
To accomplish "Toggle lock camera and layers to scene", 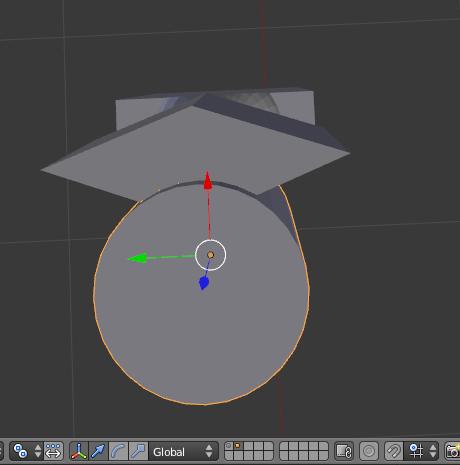I will [x=344, y=451].
